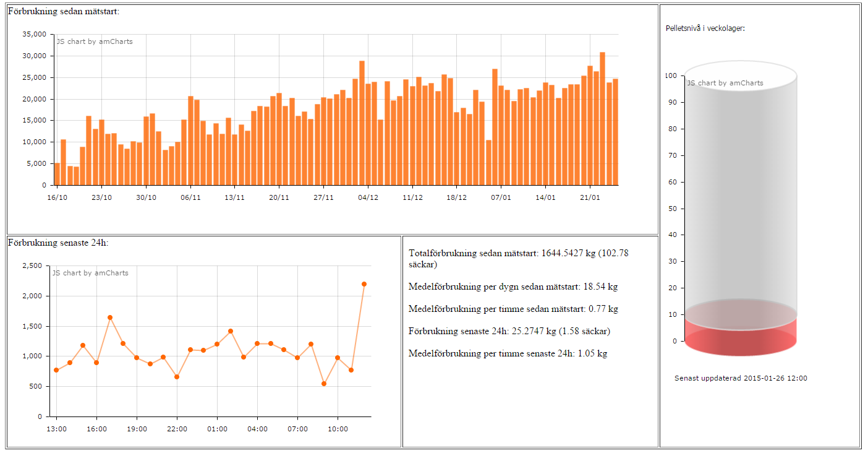Image resolution: width=868 pixels, height=453 pixels.
Task: Click the '01:00' time label
Action: point(217,429)
